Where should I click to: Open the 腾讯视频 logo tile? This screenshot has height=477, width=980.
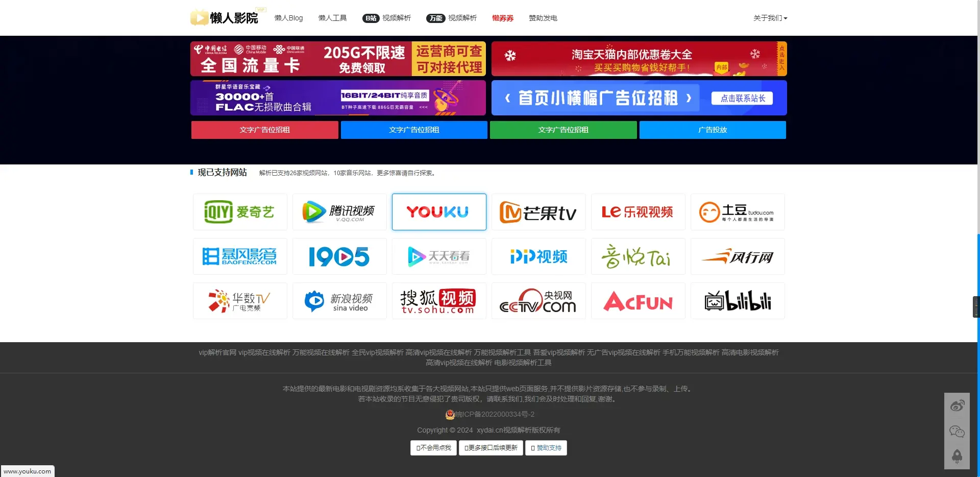pyautogui.click(x=339, y=212)
